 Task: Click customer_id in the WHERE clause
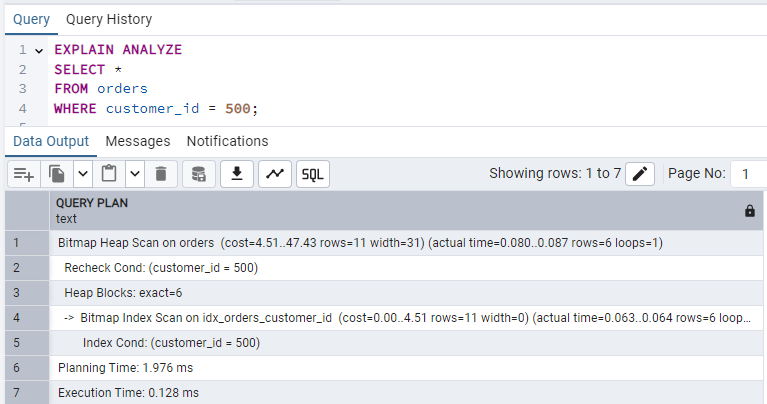click(153, 109)
